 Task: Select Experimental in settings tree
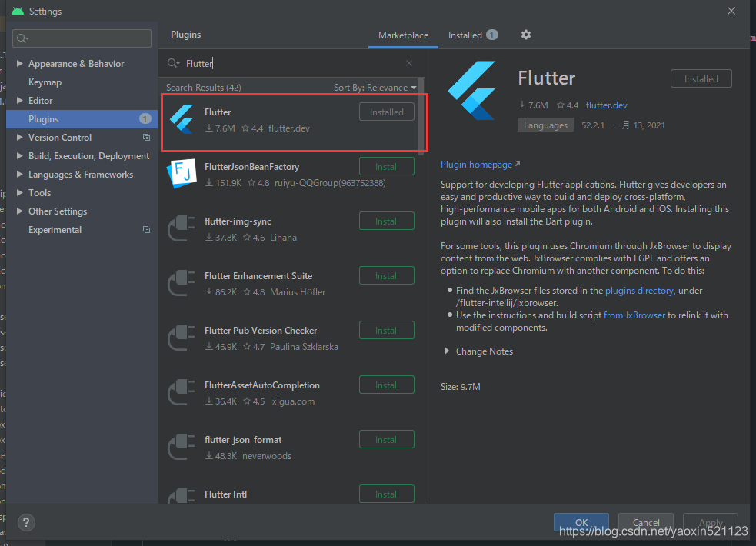[x=55, y=230]
